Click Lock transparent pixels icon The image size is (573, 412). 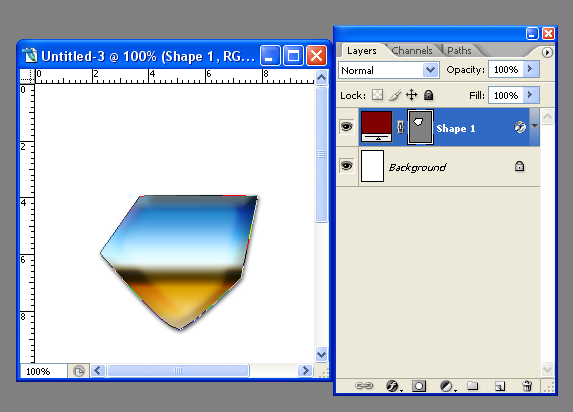pos(377,95)
